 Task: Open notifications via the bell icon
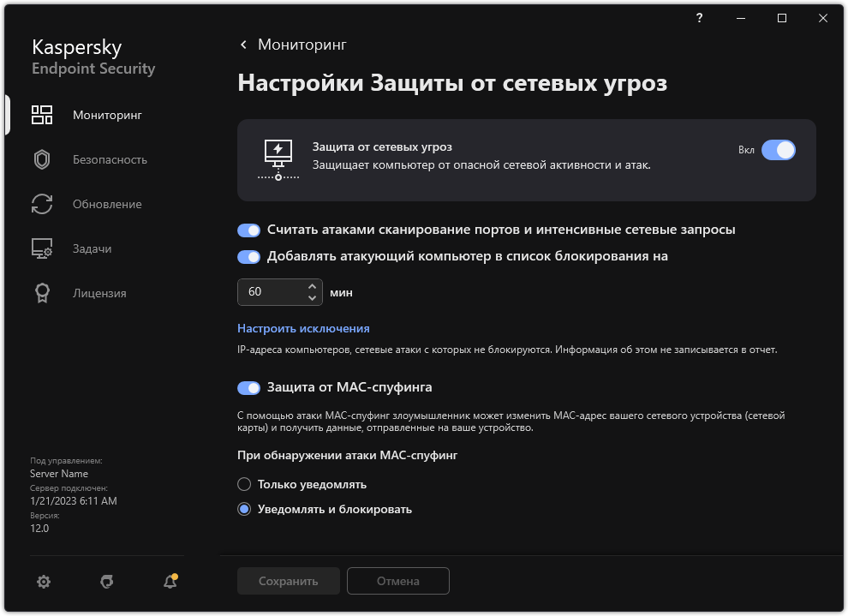[x=170, y=582]
